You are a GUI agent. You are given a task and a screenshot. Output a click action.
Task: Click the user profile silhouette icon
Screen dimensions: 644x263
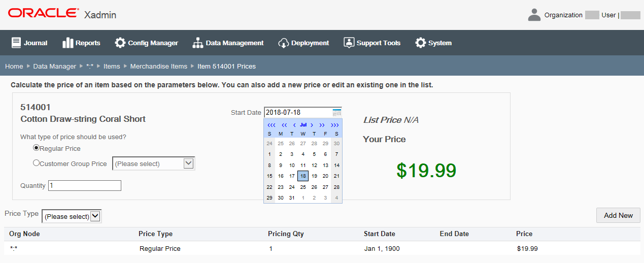[x=534, y=15]
